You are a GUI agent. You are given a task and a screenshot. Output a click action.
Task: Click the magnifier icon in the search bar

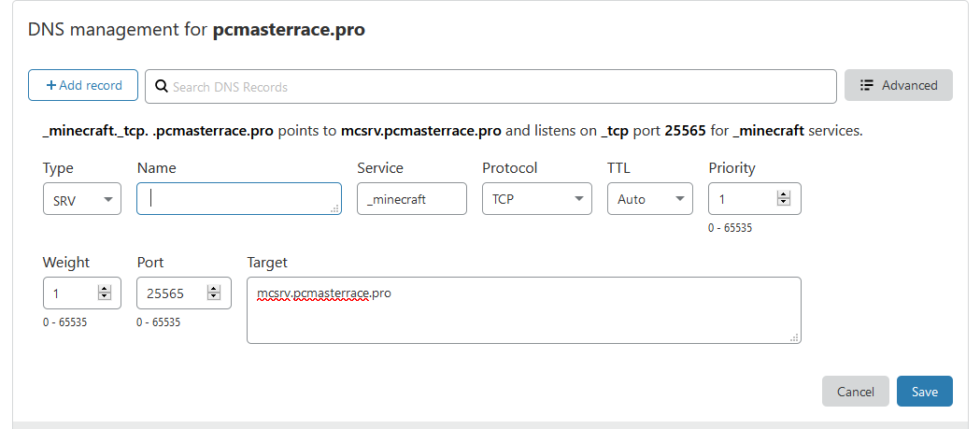(x=161, y=87)
